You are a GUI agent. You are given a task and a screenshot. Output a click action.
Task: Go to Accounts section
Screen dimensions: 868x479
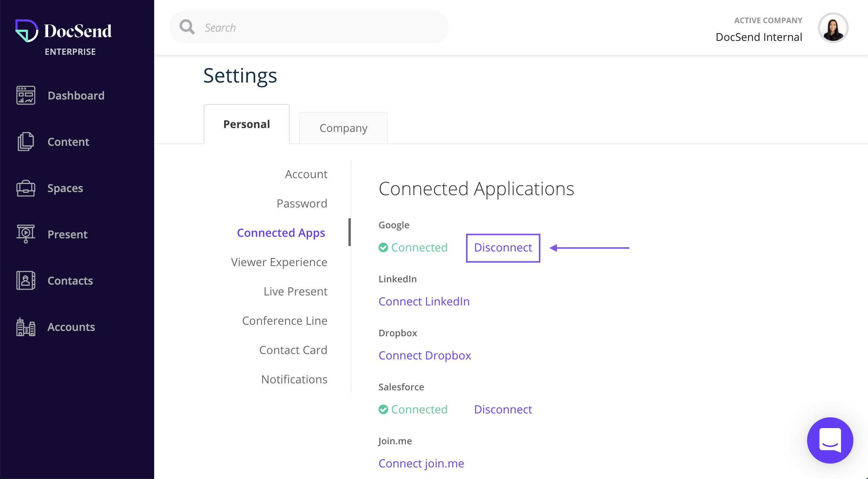click(x=71, y=327)
